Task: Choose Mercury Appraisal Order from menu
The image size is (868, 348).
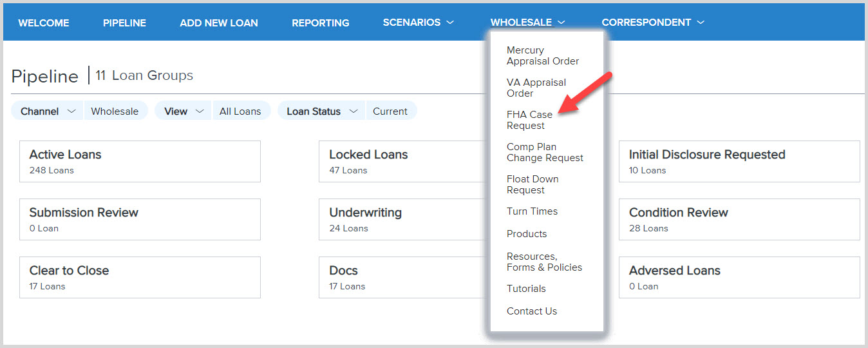Action: 543,55
